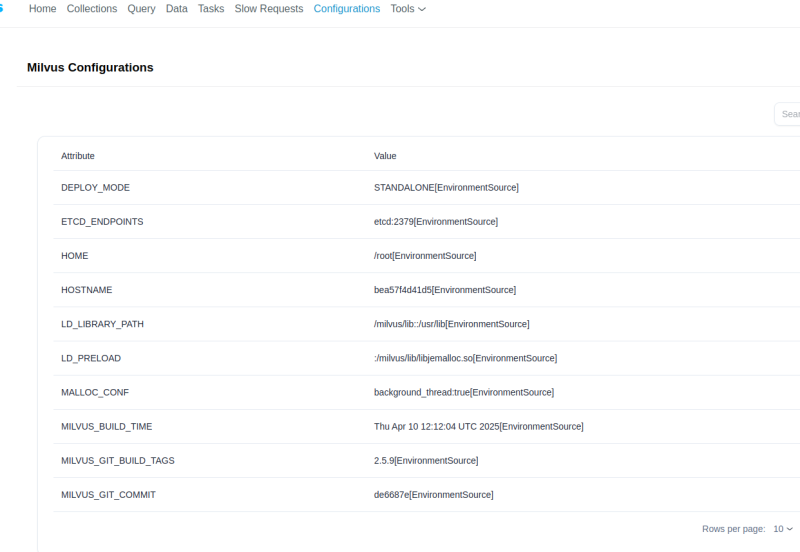Switch to the Data section

coord(177,9)
